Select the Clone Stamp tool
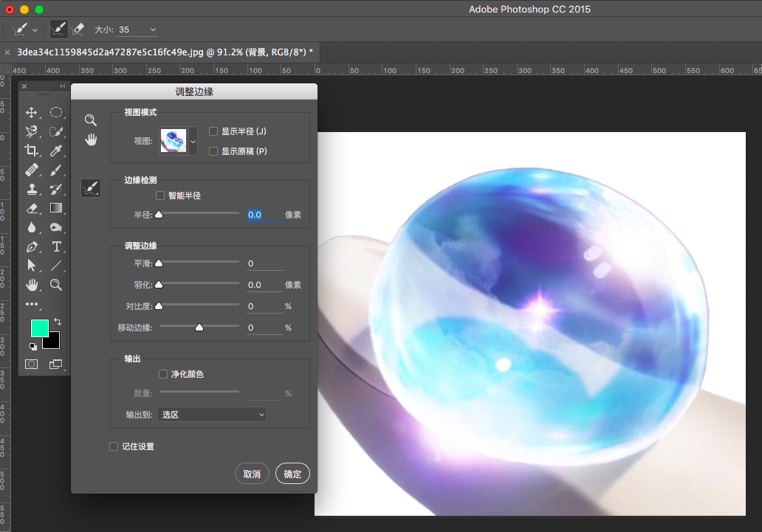Image resolution: width=762 pixels, height=532 pixels. [32, 188]
